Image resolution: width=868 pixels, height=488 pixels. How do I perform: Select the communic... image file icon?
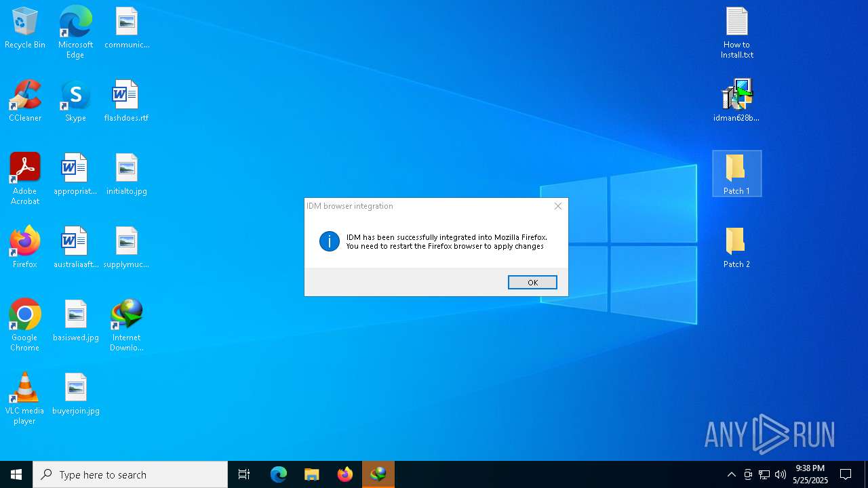click(127, 28)
